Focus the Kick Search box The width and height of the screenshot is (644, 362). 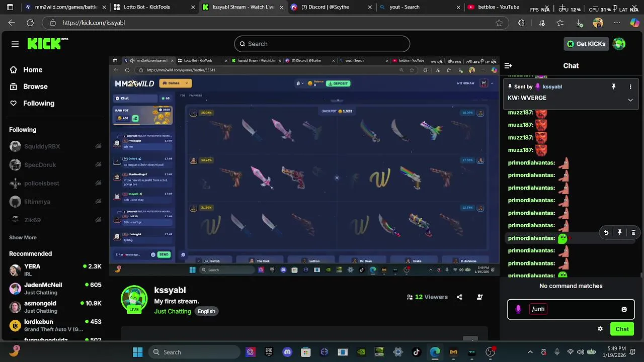point(322,44)
